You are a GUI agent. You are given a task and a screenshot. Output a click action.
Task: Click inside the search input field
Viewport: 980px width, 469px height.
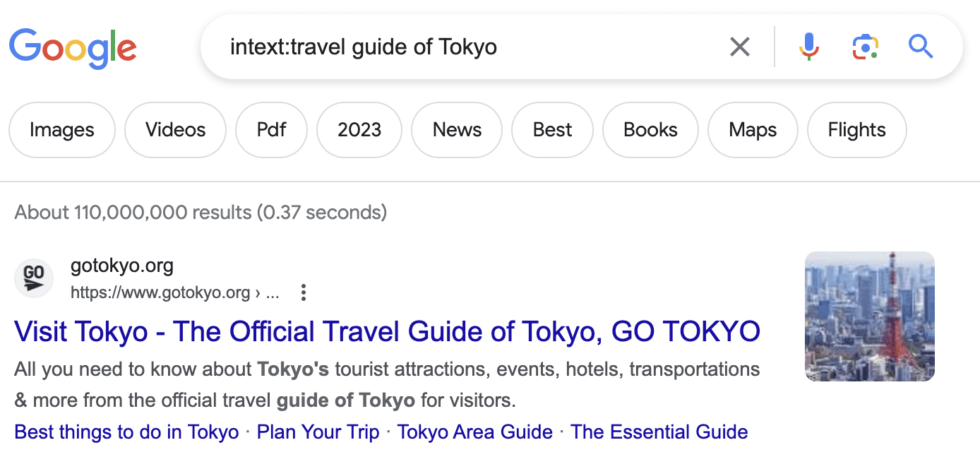(x=424, y=47)
